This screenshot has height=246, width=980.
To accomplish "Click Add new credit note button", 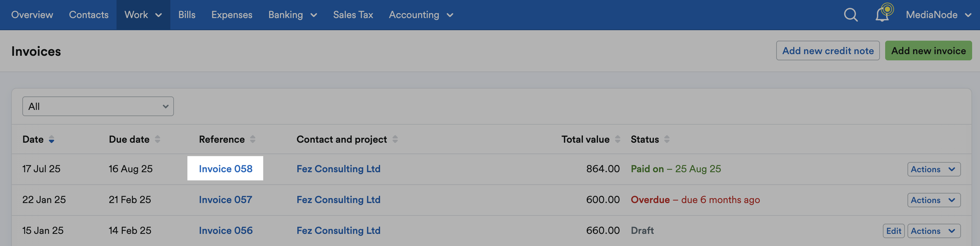I will pos(827,51).
